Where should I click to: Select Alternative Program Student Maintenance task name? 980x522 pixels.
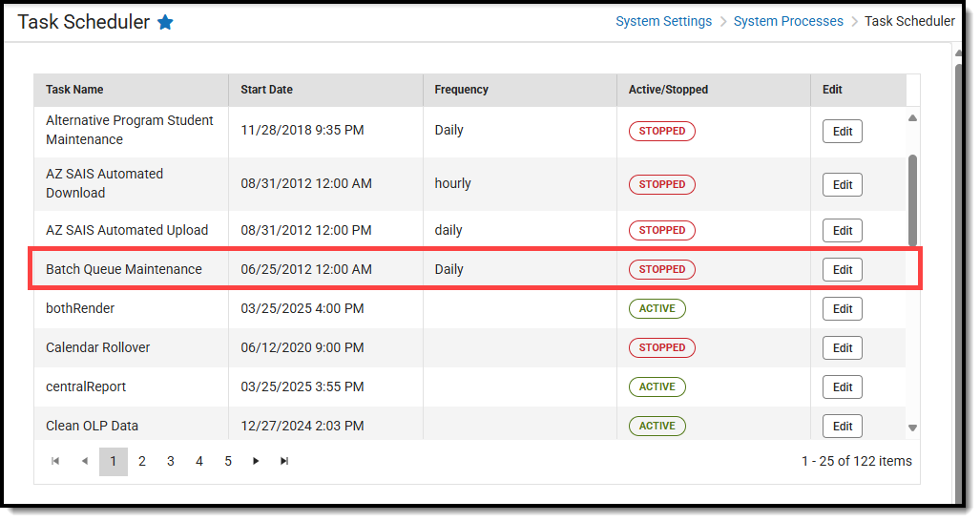coord(130,130)
